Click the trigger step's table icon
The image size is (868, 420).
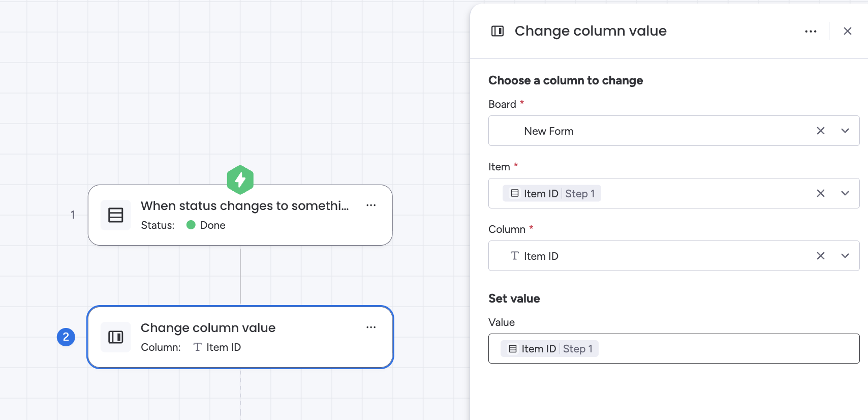(116, 215)
